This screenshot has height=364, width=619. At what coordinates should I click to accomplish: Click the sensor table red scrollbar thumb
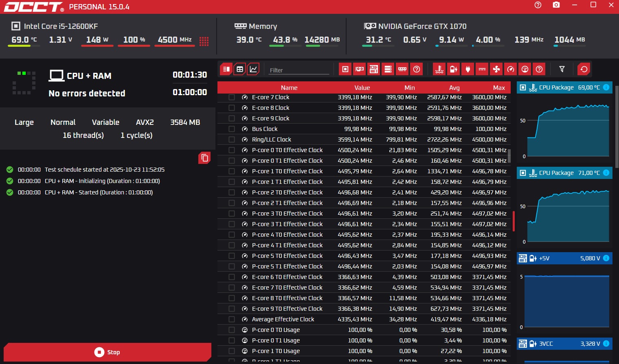pyautogui.click(x=514, y=221)
